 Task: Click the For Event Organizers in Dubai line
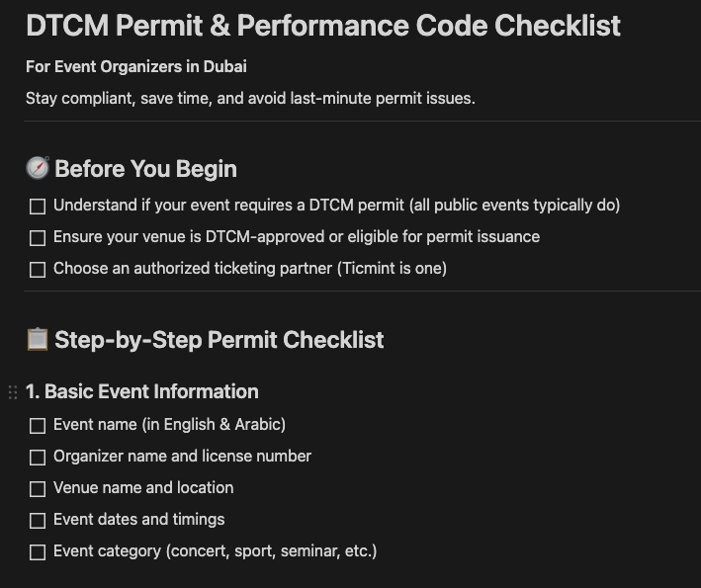coord(136,66)
